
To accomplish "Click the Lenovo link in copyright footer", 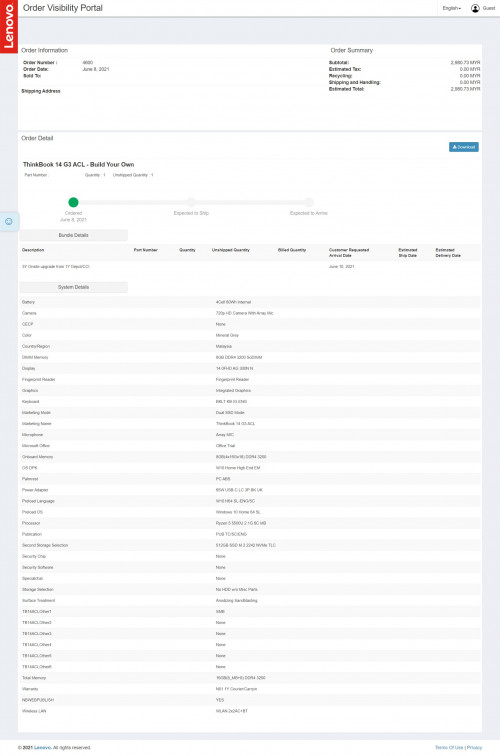I will [42, 747].
